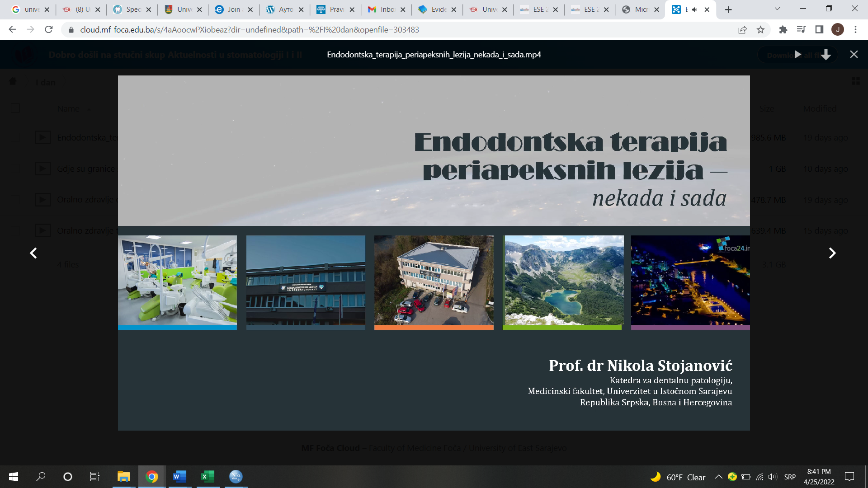This screenshot has height=488, width=868.
Task: Open the Chrome extensions puzzle icon
Action: click(x=783, y=29)
